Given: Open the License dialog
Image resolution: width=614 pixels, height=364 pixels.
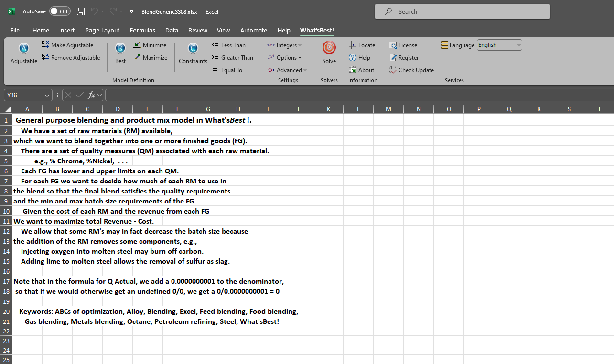Looking at the screenshot, I should coord(403,45).
